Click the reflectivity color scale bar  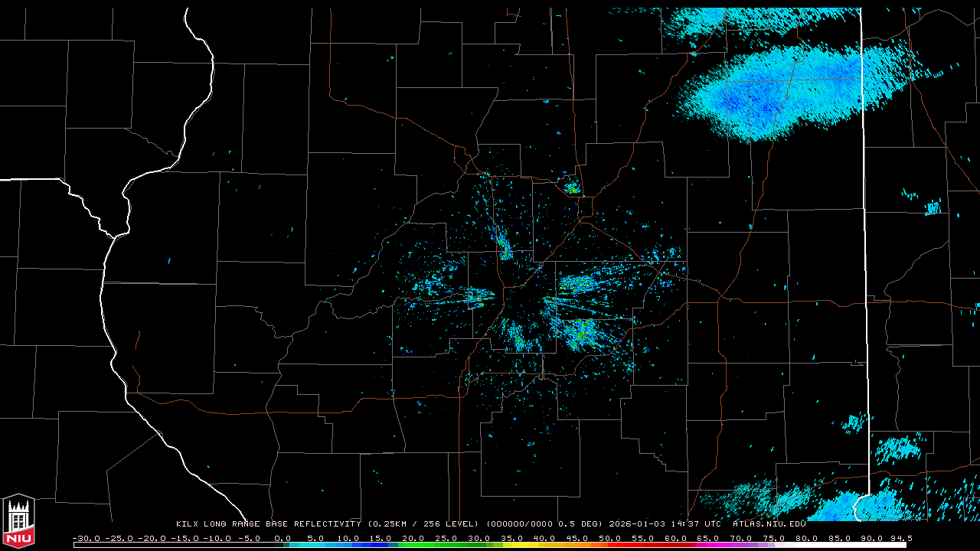click(x=490, y=545)
